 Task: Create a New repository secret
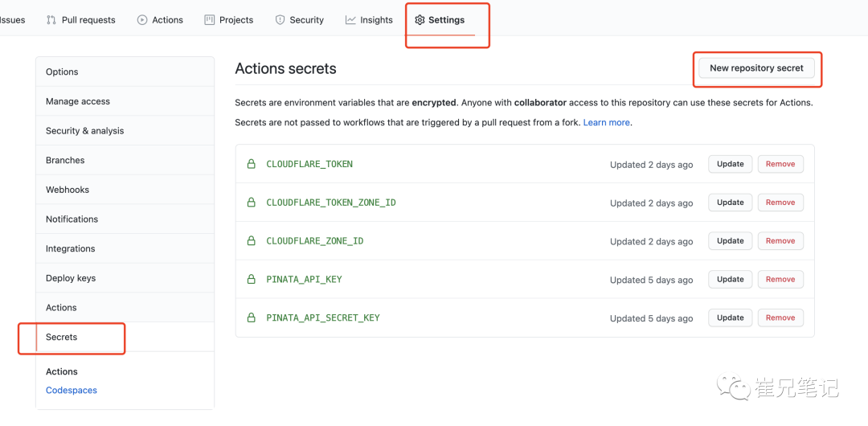(x=756, y=68)
